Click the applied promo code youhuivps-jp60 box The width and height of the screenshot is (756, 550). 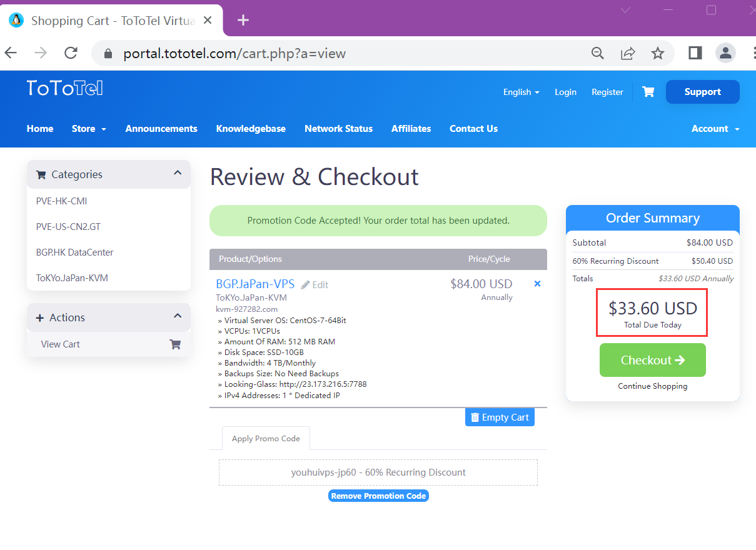pyautogui.click(x=378, y=472)
